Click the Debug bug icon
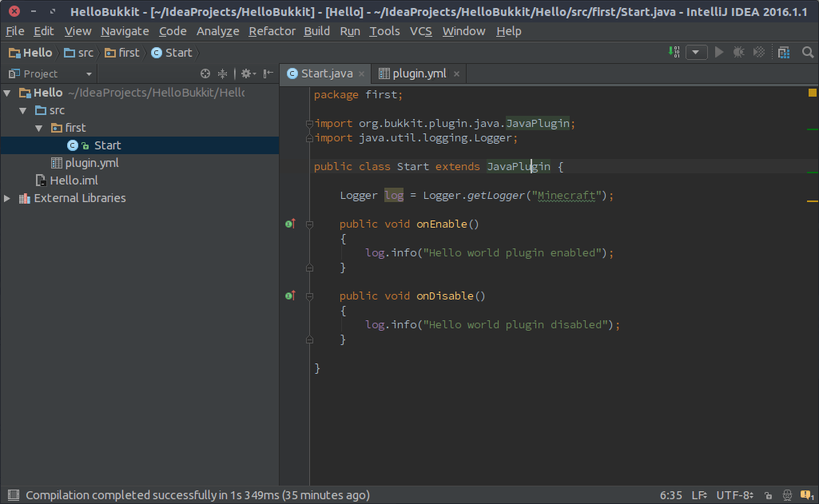 click(x=738, y=52)
